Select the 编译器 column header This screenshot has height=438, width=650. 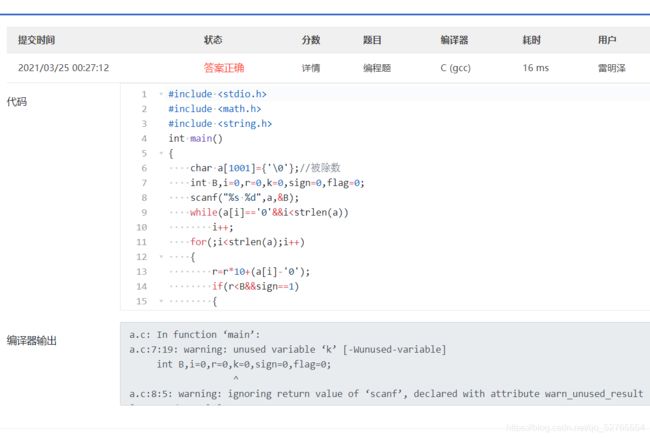pos(454,40)
